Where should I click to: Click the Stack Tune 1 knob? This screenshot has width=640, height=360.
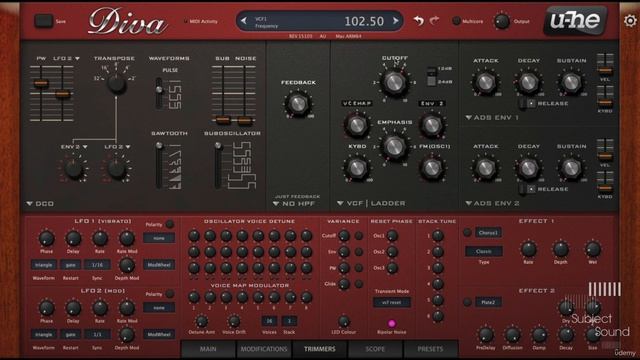point(438,236)
